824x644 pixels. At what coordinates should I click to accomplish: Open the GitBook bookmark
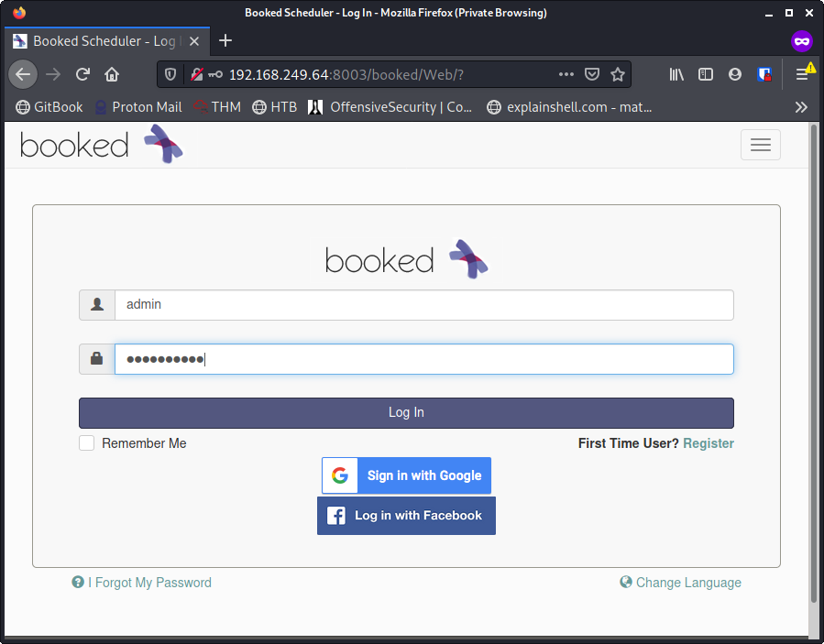49,107
